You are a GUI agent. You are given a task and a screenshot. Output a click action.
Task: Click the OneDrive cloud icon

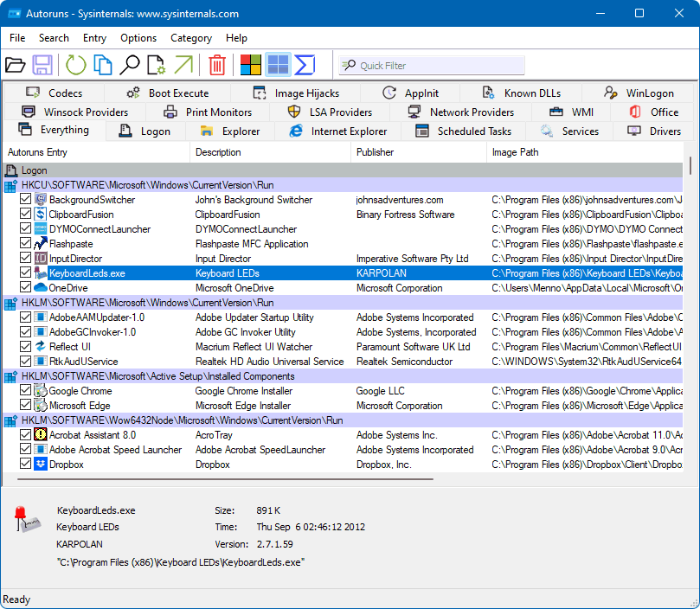coord(41,287)
